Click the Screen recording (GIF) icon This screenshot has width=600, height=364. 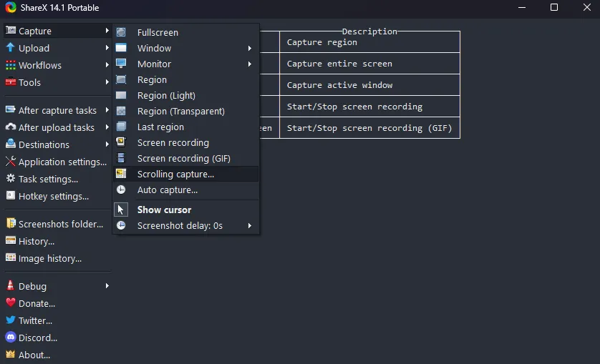121,158
